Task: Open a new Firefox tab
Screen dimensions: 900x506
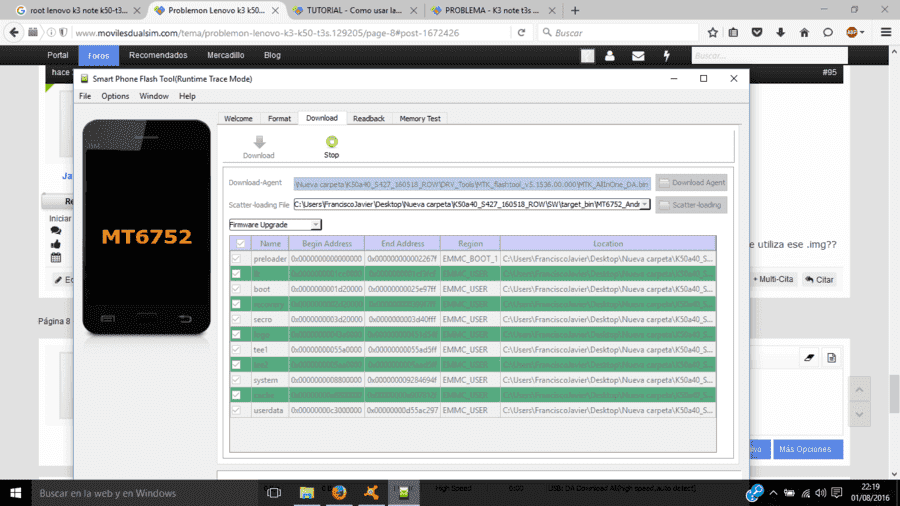Action: coord(575,10)
